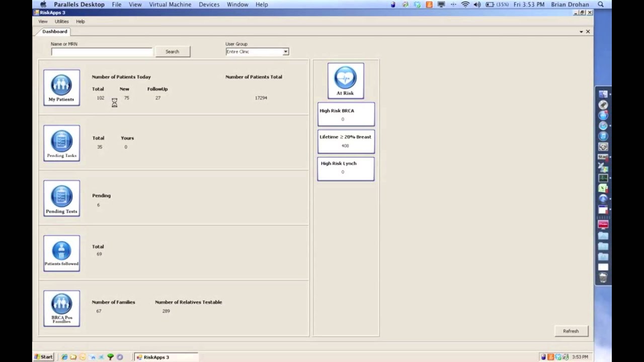Open the Devices menu
Screen dimensions: 644x362
tap(209, 5)
